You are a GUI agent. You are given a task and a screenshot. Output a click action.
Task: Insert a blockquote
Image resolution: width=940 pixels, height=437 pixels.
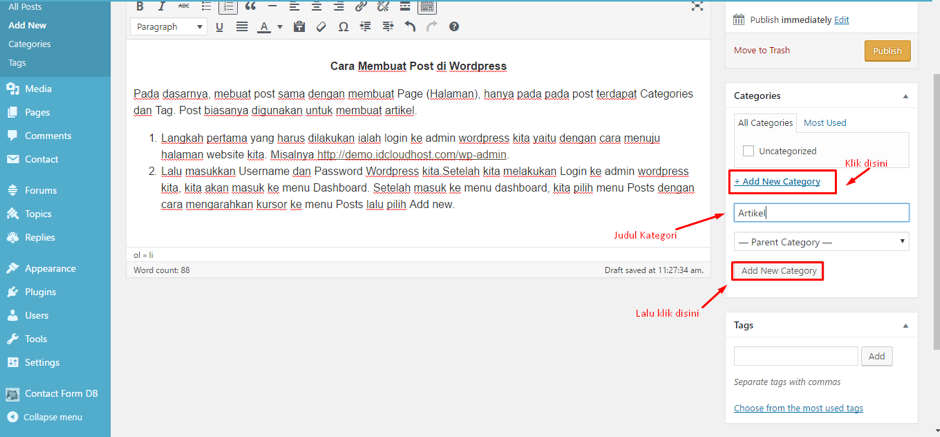(251, 7)
